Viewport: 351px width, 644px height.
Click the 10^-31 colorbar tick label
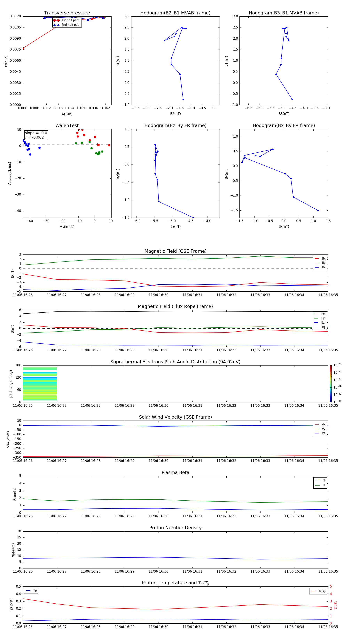pyautogui.click(x=337, y=402)
